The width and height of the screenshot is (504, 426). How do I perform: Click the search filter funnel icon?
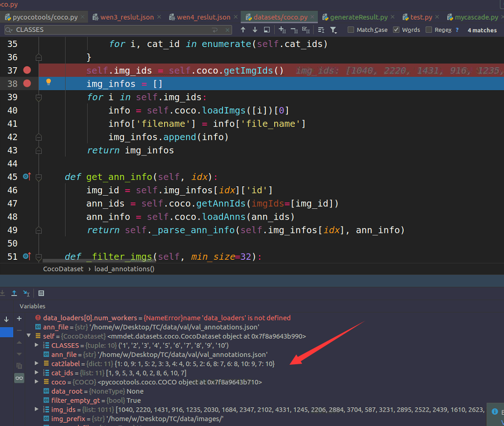[334, 30]
